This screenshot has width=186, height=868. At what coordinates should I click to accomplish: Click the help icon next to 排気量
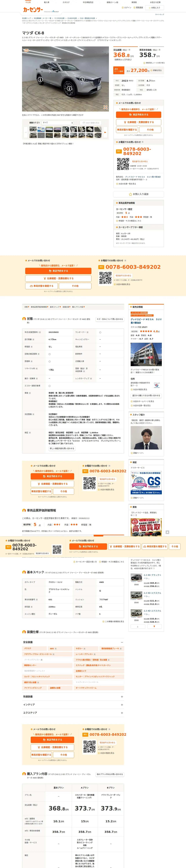pos(32,607)
